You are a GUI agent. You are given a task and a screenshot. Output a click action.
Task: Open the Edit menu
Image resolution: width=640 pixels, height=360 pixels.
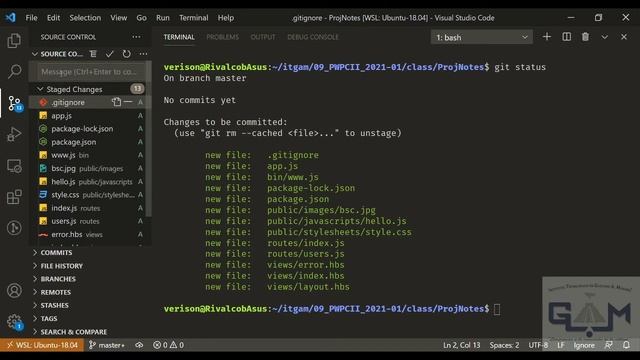tap(53, 18)
